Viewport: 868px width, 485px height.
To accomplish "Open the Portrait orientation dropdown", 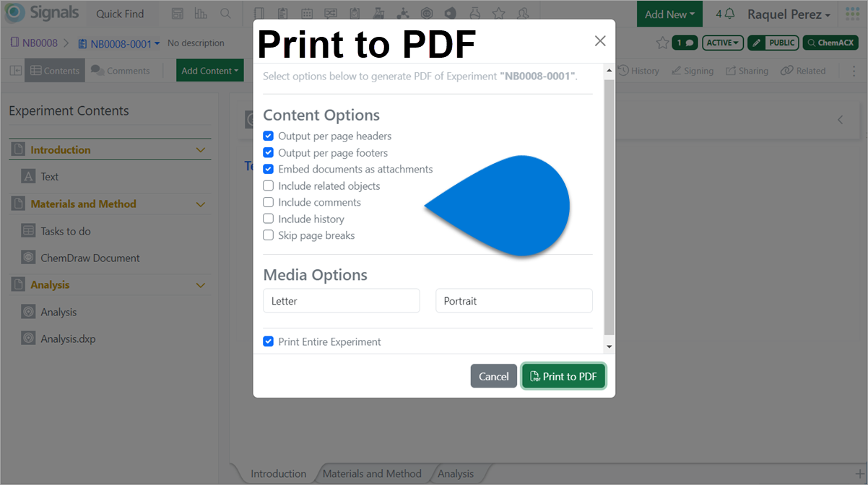I will click(x=514, y=301).
